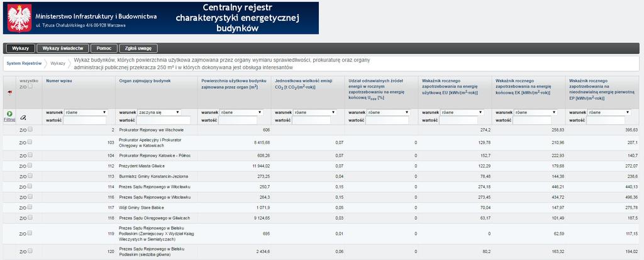The image size is (644, 260).
Task: Go to System Rejestrów breadcrumb
Action: 25,64
